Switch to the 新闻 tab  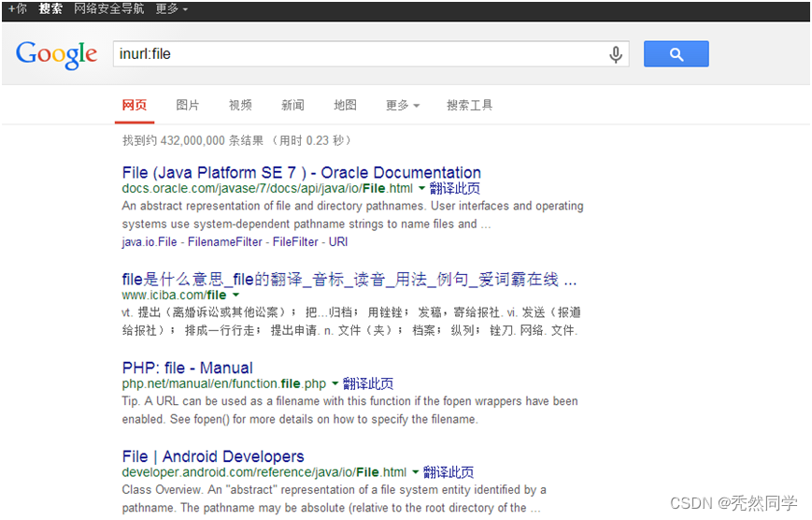coord(292,106)
